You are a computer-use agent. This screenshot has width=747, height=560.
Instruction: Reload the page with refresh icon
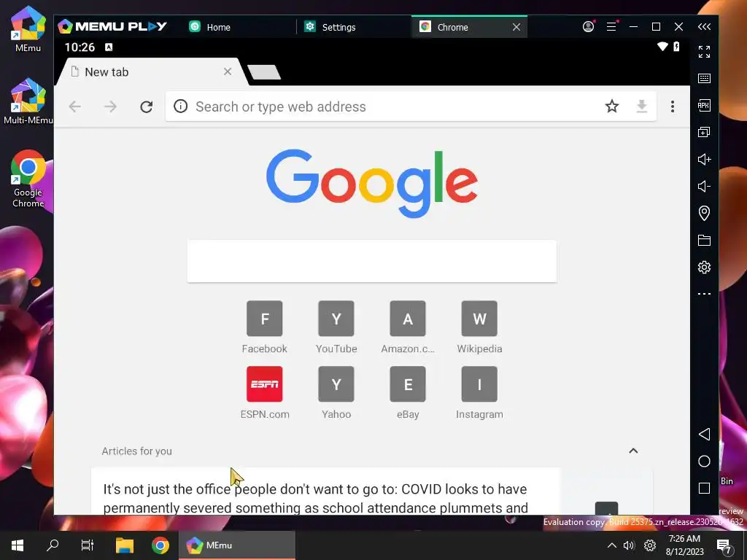(x=146, y=106)
